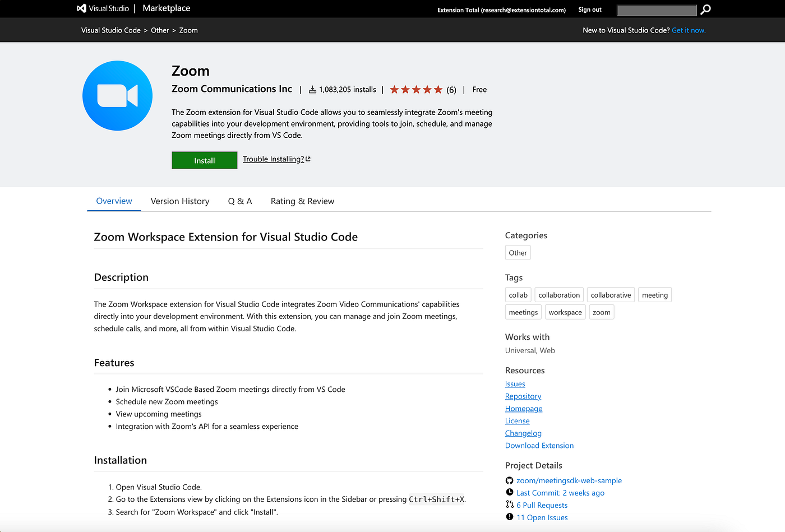Image resolution: width=785 pixels, height=532 pixels.
Task: Click View upcoming meetings bullet
Action: pyautogui.click(x=159, y=414)
